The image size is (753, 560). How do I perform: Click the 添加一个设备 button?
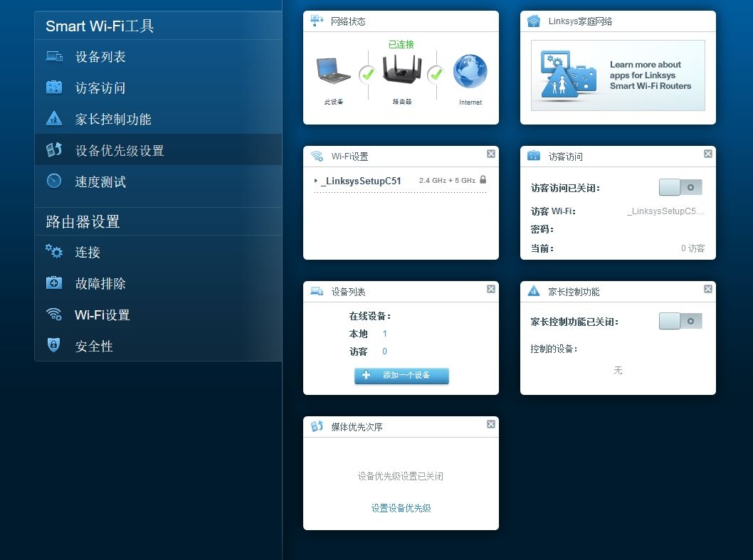pos(401,376)
